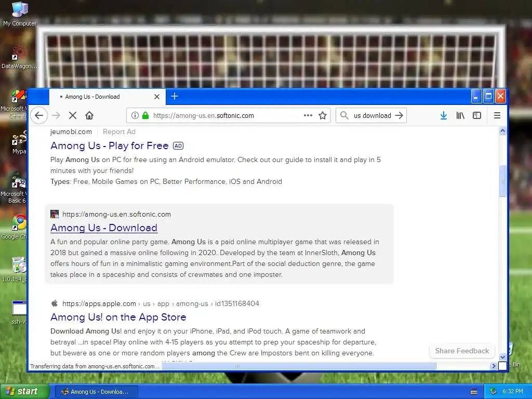Open Microsoft Visual C++ 6 desktop shortcut
The image size is (532, 399).
tap(15, 104)
